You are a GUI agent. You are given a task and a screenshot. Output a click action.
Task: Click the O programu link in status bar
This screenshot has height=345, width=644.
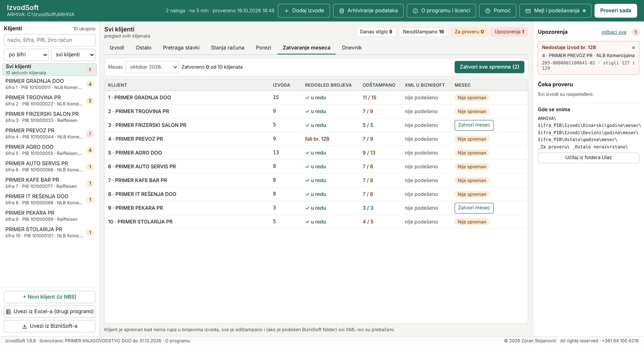click(x=177, y=341)
